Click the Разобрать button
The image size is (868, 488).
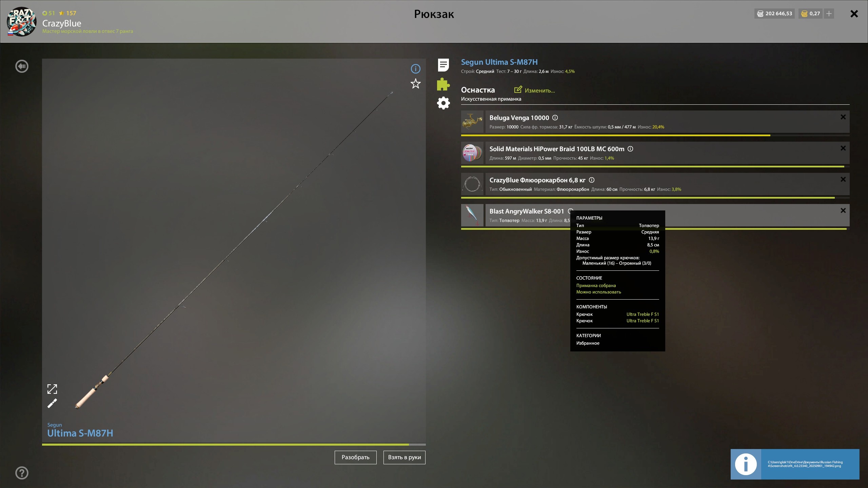pyautogui.click(x=355, y=457)
